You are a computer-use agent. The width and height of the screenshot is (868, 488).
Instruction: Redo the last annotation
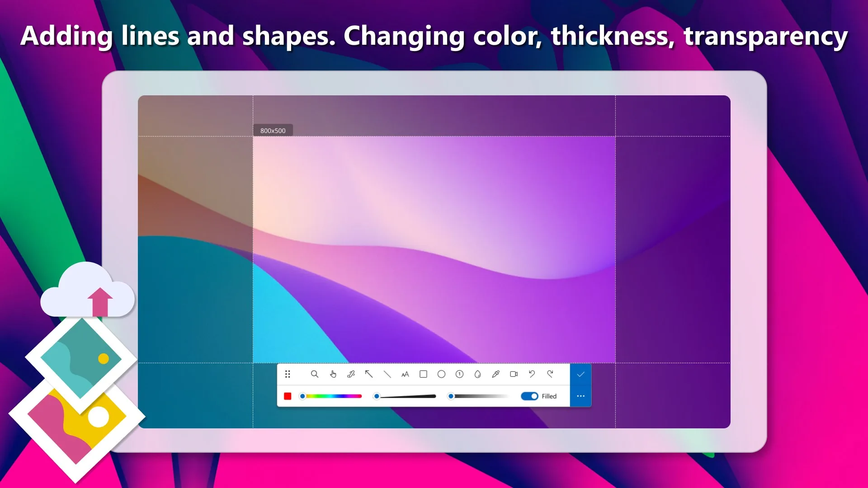(x=550, y=374)
